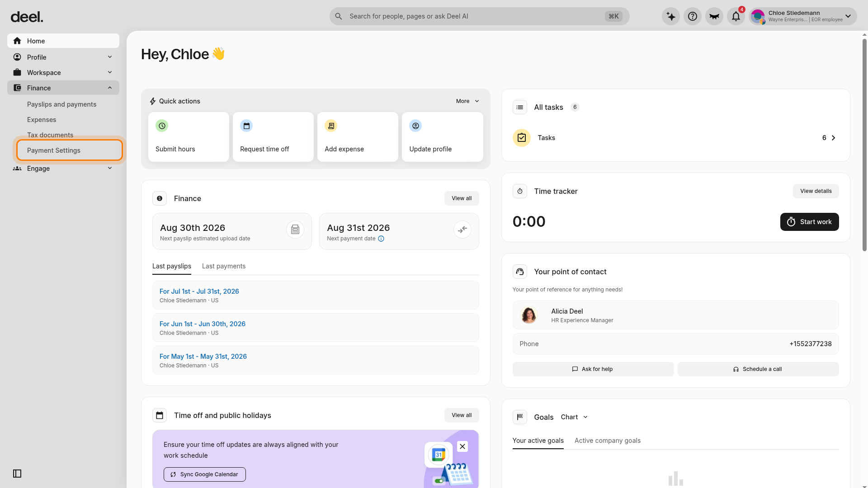Click the Update profile person icon
This screenshot has height=488, width=868.
[x=415, y=126]
